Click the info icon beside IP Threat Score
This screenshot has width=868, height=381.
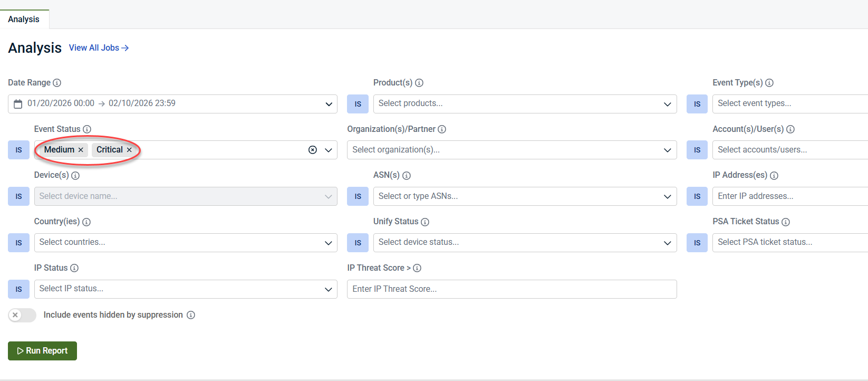pos(417,268)
